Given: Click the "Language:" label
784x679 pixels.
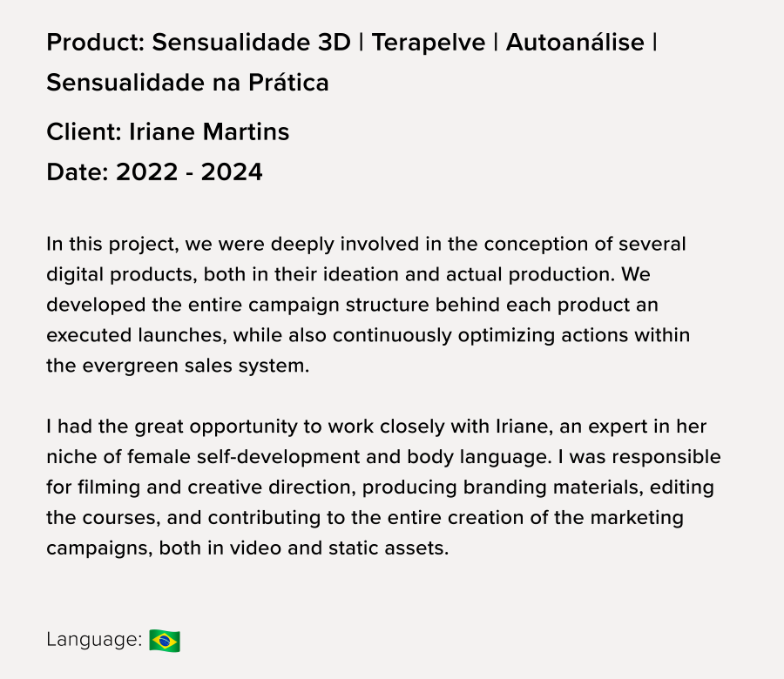Looking at the screenshot, I should click(x=94, y=640).
